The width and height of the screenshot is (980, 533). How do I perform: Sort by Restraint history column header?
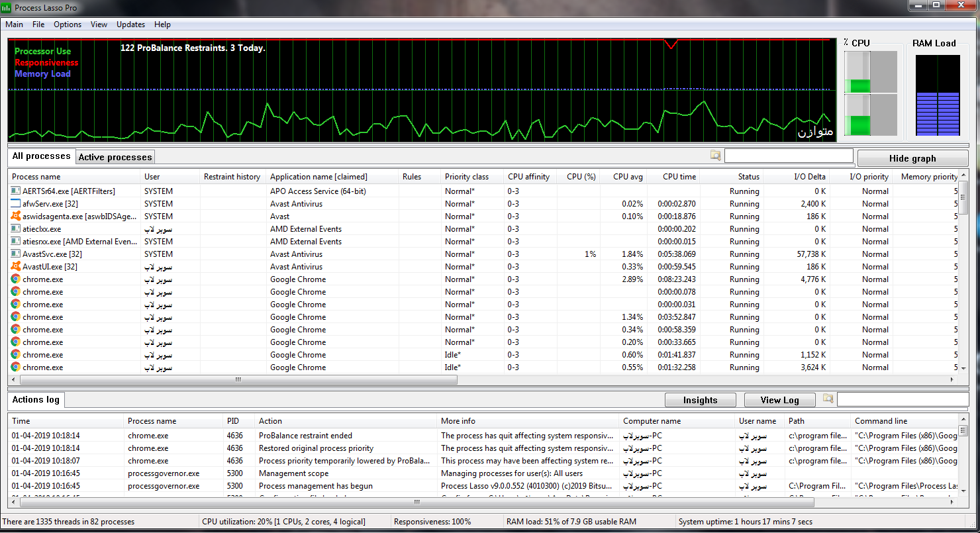233,177
